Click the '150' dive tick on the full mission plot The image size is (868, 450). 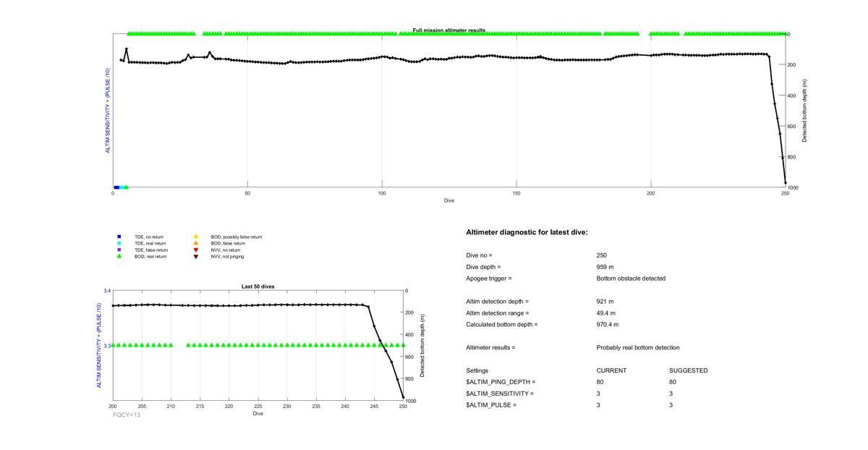[516, 193]
